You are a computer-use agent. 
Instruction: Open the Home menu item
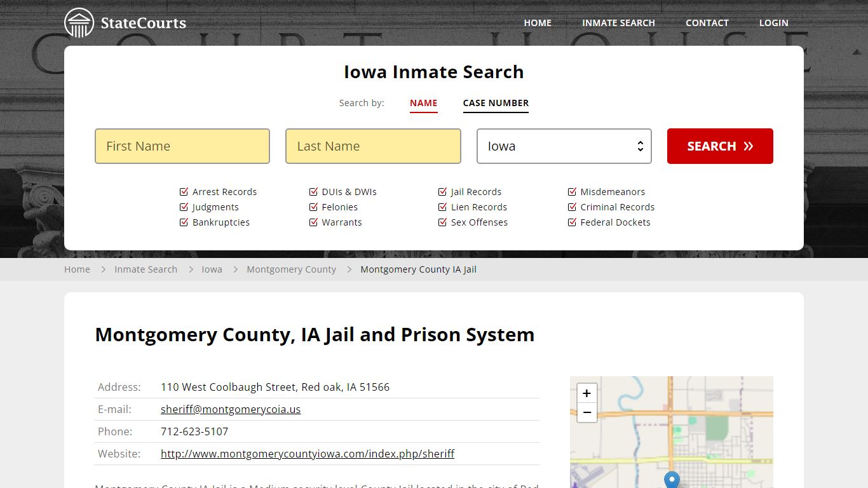[x=538, y=23]
